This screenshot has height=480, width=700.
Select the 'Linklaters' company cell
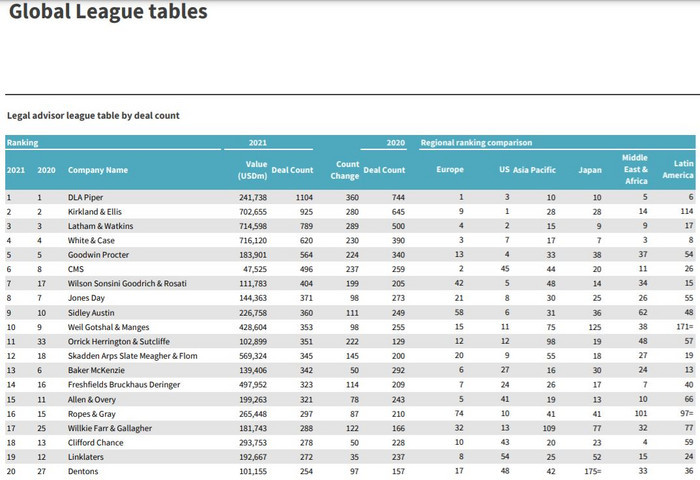[x=86, y=457]
